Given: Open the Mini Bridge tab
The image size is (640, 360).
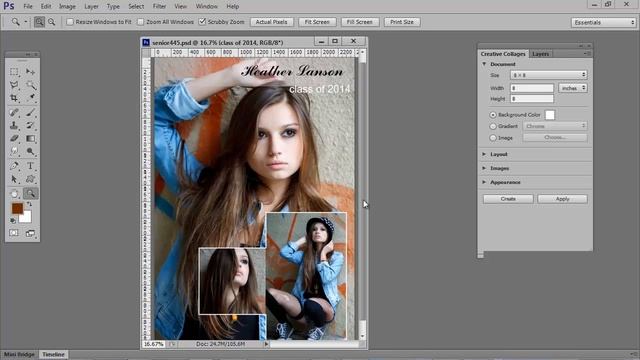Looking at the screenshot, I should tap(19, 354).
